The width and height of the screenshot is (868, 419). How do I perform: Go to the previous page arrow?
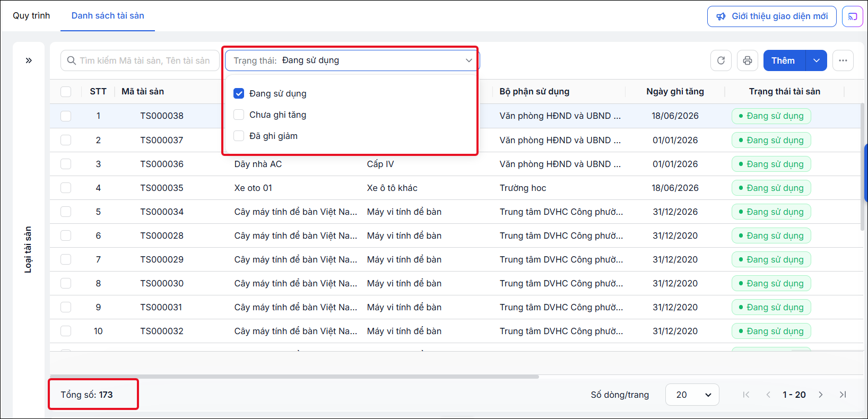coord(768,395)
